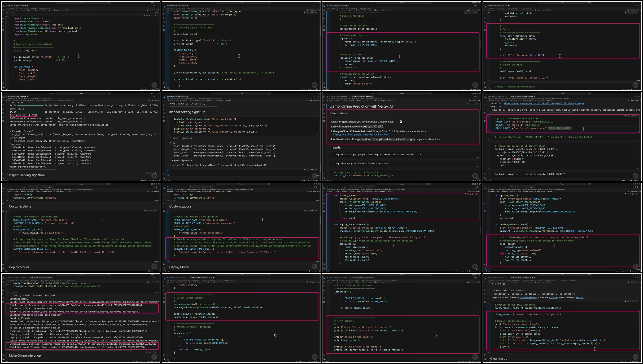The image size is (643, 364).
Task: Go Back arrow in 'import tensorflow' frame title bar
Action: tap(52, 3)
